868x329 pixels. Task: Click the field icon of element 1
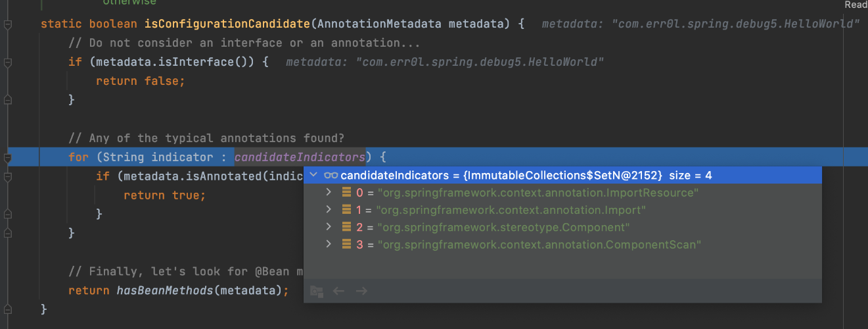point(346,210)
